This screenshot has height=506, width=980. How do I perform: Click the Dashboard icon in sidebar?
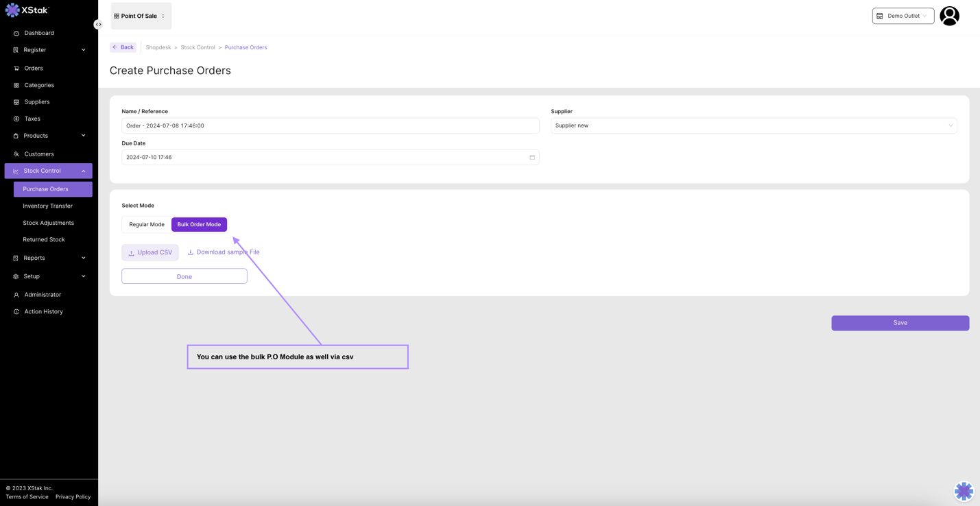[16, 33]
